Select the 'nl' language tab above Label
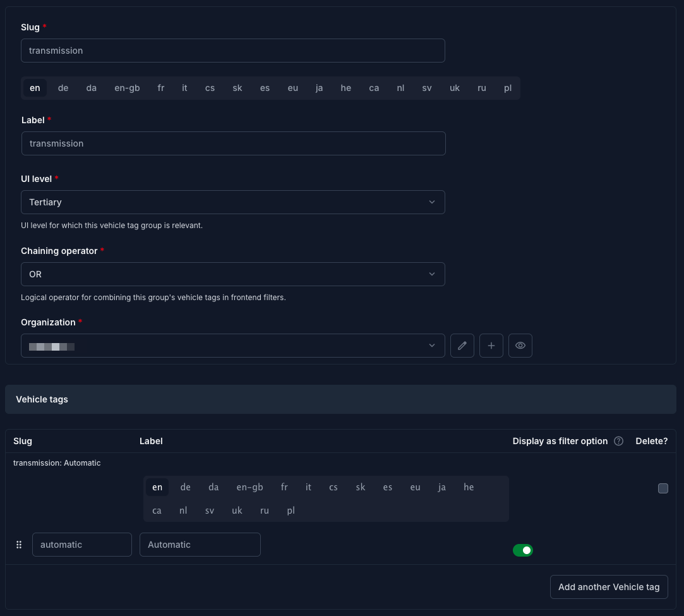Image resolution: width=684 pixels, height=616 pixels. (400, 88)
